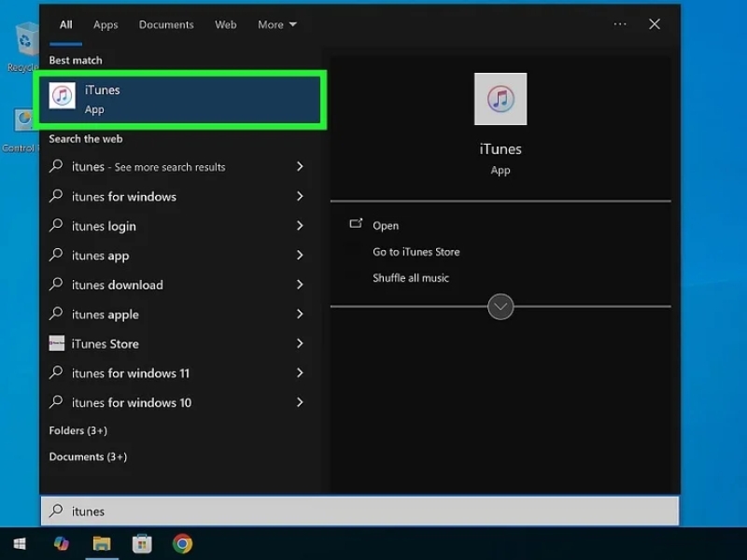
Task: Click the large iTunes icon in preview pane
Action: point(500,99)
